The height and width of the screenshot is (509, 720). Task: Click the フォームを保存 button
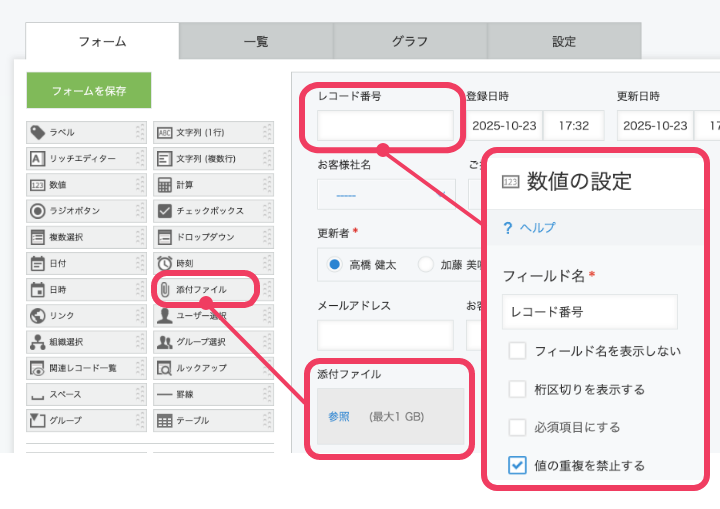coord(89,90)
